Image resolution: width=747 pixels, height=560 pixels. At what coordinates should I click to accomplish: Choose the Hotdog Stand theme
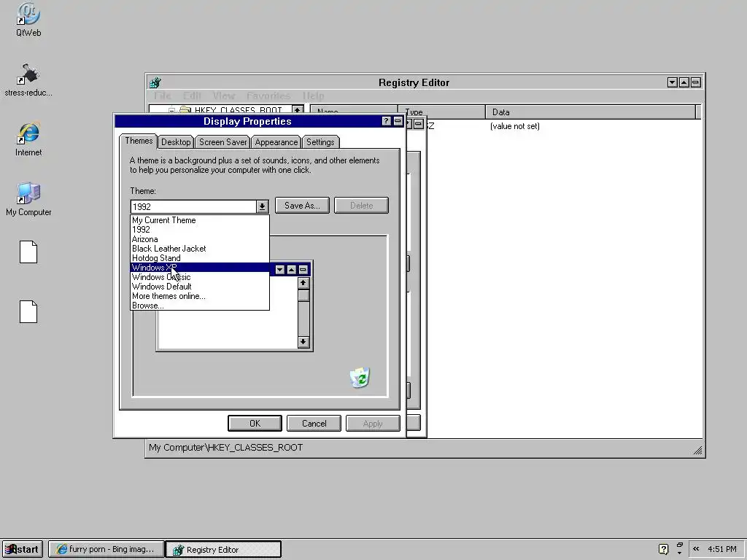click(200, 258)
